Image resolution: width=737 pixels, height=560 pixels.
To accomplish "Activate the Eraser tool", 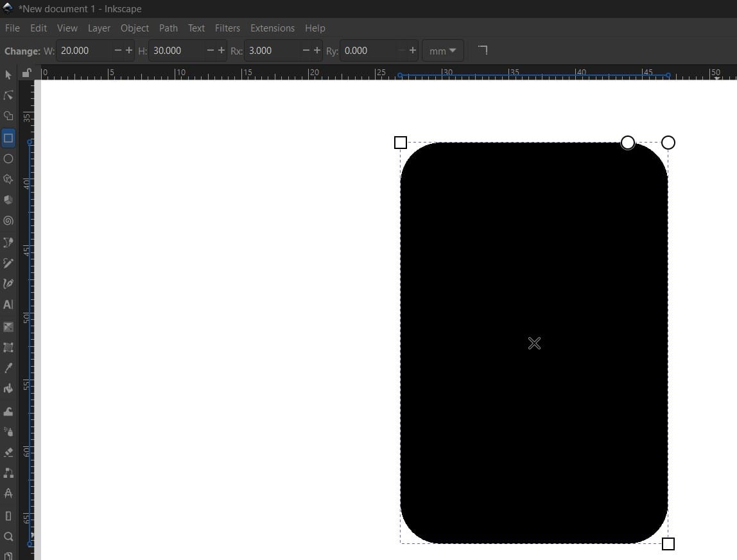I will click(8, 452).
